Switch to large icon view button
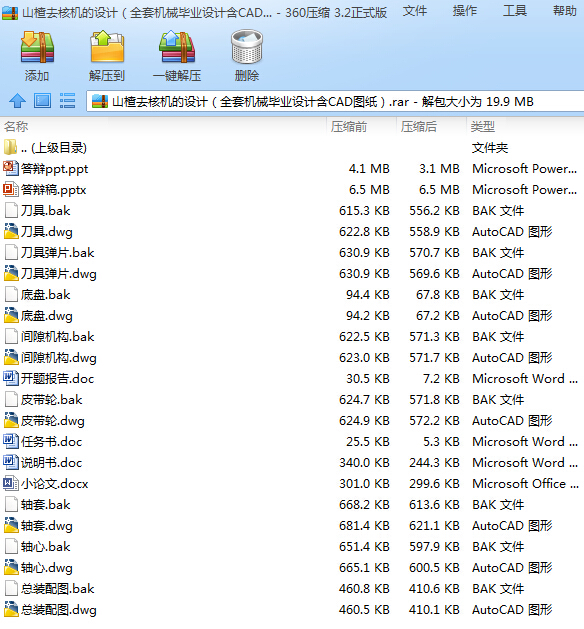Viewport: 584px width, 629px height. click(42, 101)
